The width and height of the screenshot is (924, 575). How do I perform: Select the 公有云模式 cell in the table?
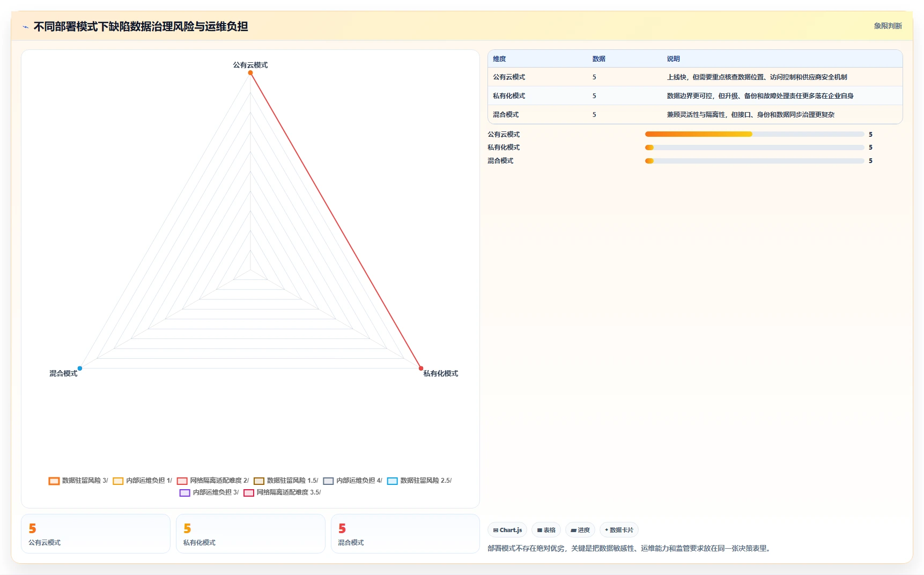click(x=509, y=77)
